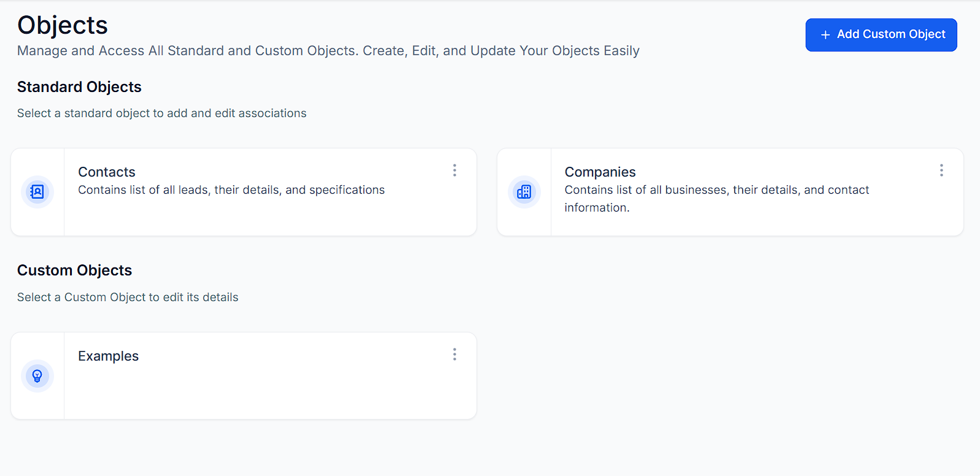Viewport: 980px width, 476px height.
Task: Open the Examples three-dot options menu
Action: [x=454, y=355]
